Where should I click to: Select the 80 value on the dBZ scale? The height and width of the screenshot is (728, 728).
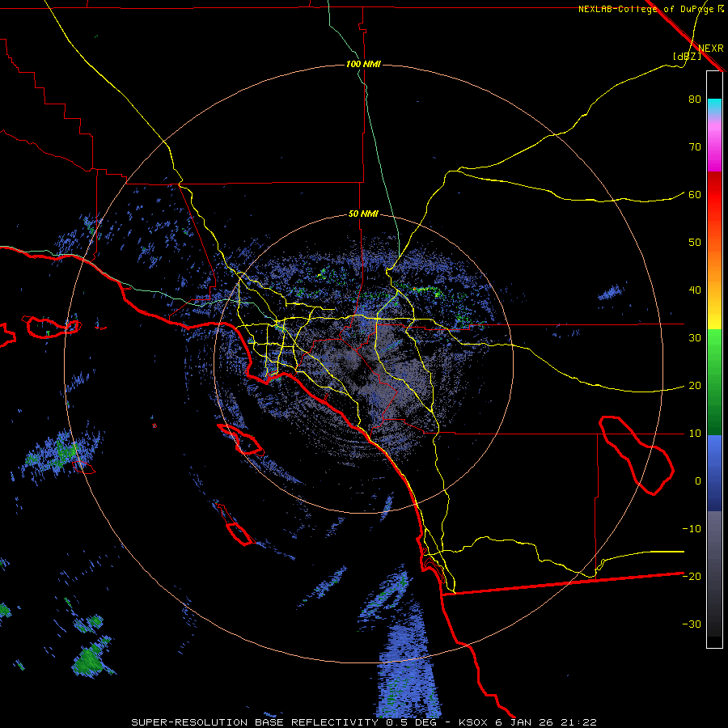(x=695, y=99)
